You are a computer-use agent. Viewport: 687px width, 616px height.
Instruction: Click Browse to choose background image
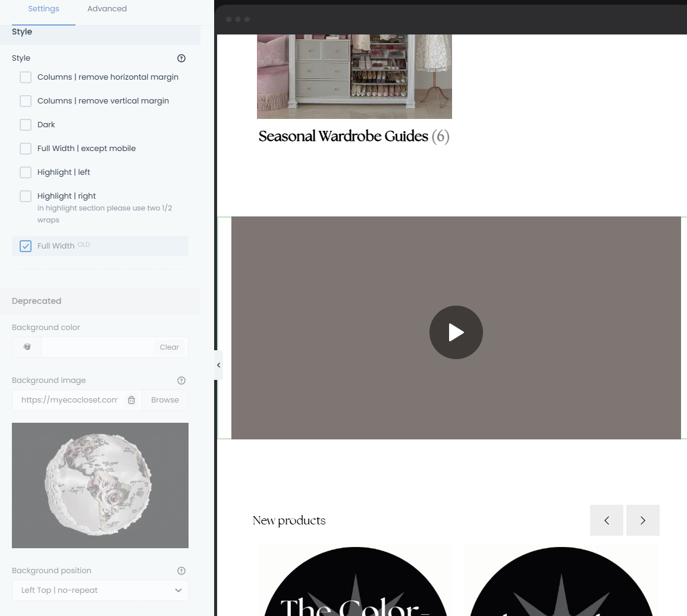[x=165, y=400]
